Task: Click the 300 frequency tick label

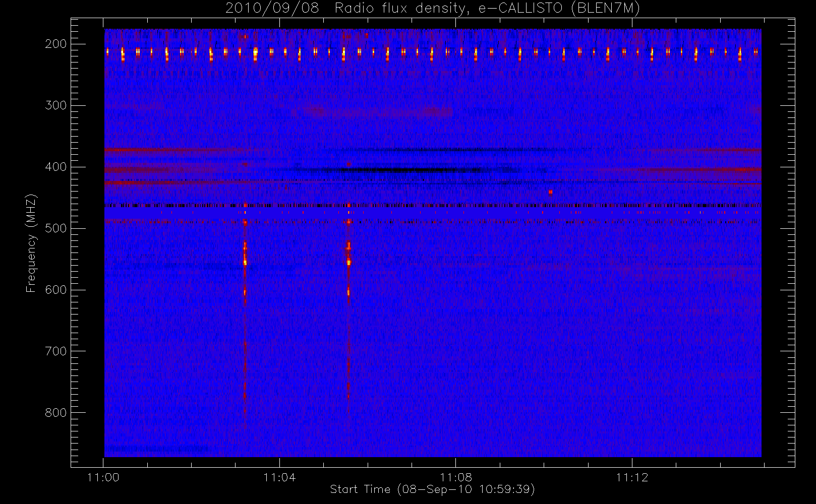Action: tap(56, 105)
